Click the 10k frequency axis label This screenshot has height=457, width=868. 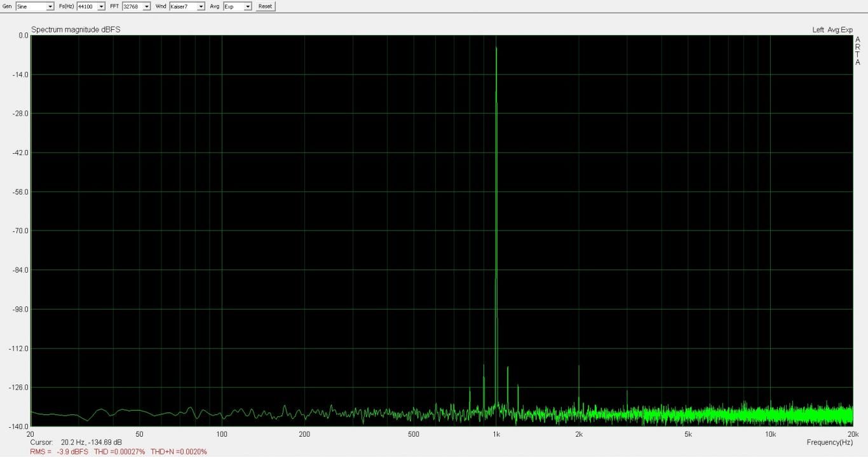coord(770,434)
